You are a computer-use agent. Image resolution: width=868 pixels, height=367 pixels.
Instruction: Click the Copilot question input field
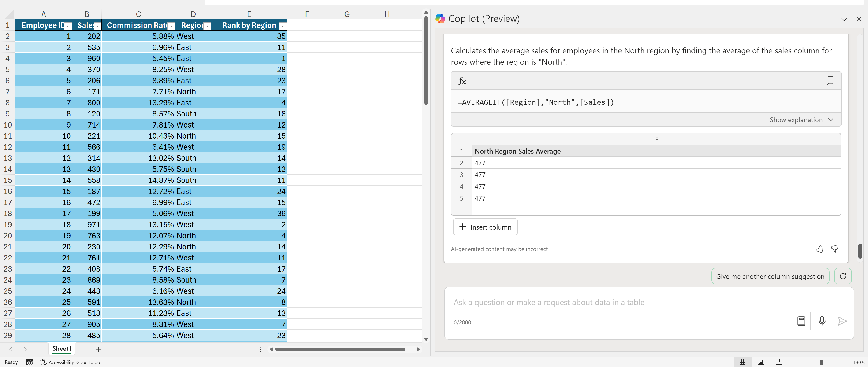[620, 302]
